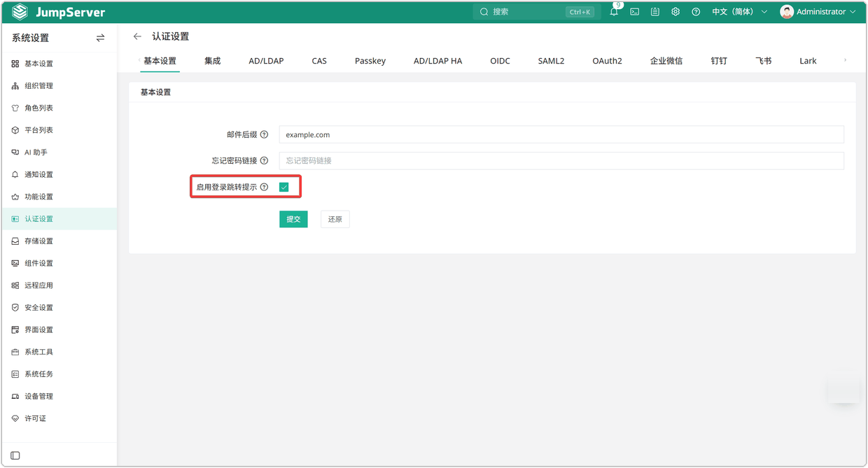
Task: Open 基本设置 in the sidebar
Action: coord(59,64)
